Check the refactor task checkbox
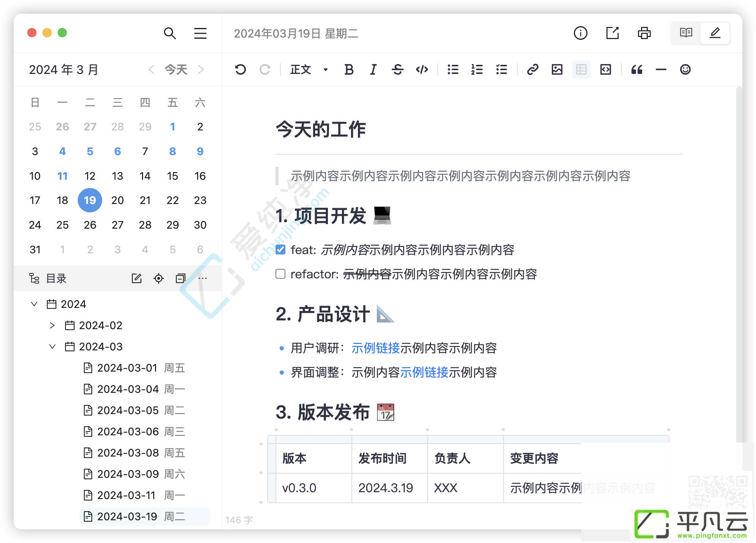756x543 pixels. (x=280, y=274)
